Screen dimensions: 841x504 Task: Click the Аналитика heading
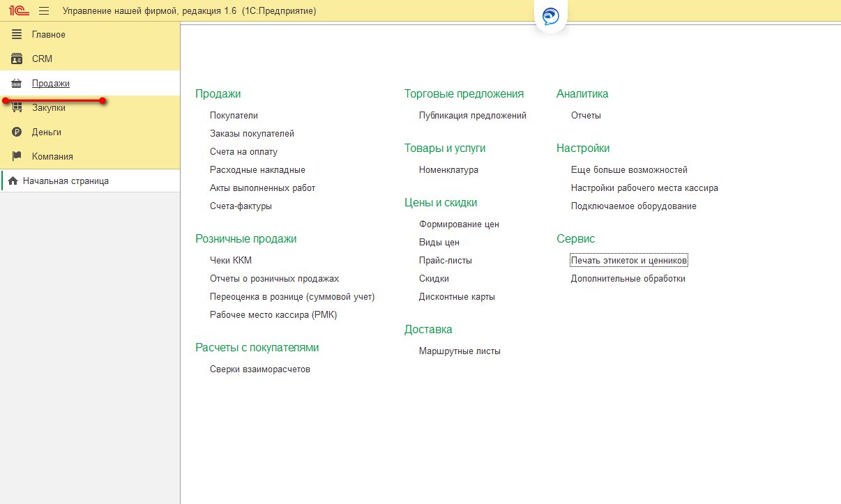click(582, 94)
